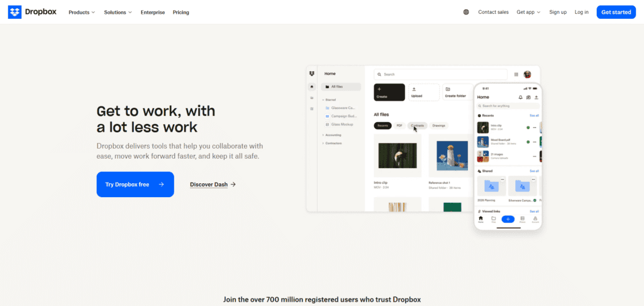This screenshot has height=306, width=644.
Task: Click the user avatar in the mockup
Action: click(x=527, y=74)
